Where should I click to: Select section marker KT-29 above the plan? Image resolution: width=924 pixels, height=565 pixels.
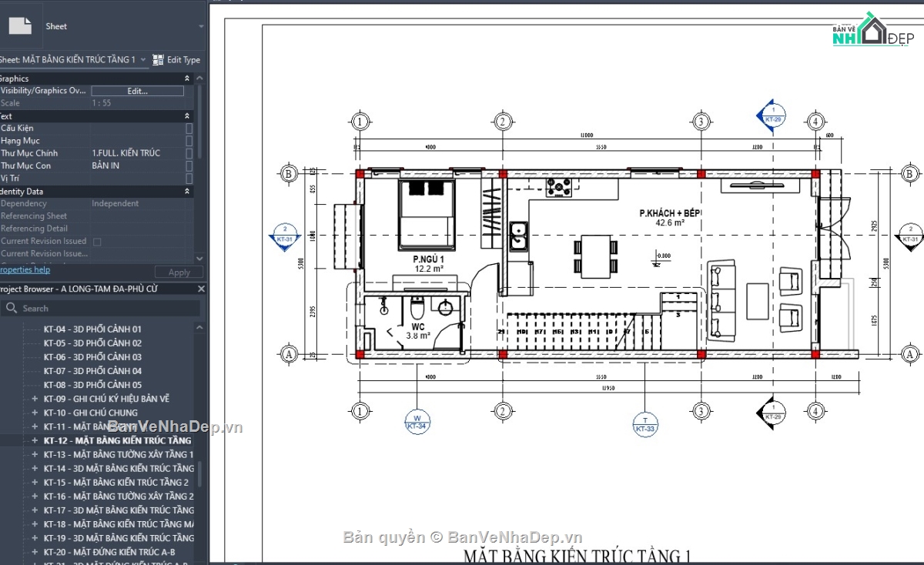point(772,116)
